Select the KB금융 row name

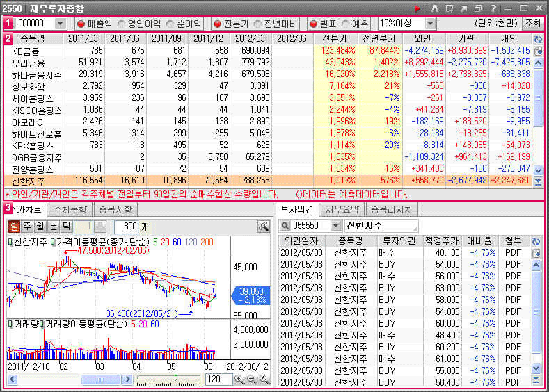point(25,51)
